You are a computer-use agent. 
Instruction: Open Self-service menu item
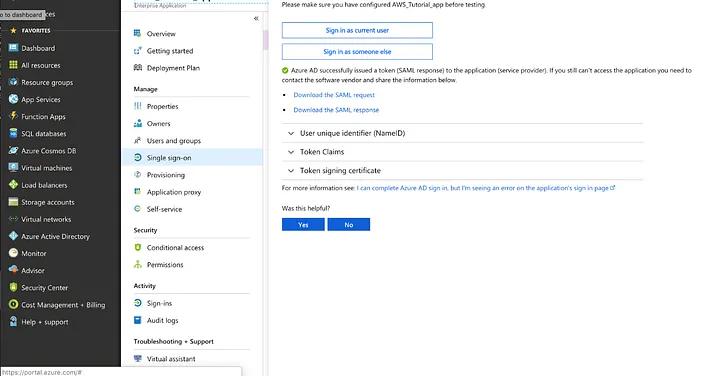click(192, 209)
